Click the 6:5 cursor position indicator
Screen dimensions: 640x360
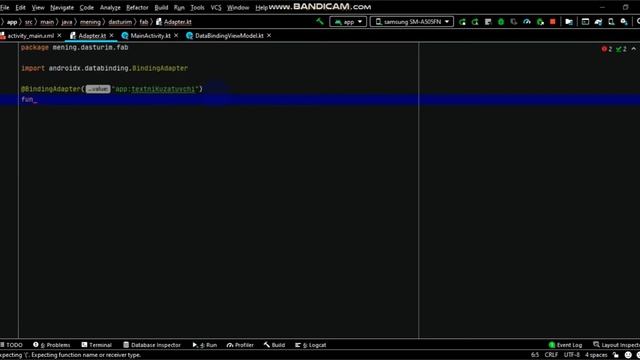(535, 355)
